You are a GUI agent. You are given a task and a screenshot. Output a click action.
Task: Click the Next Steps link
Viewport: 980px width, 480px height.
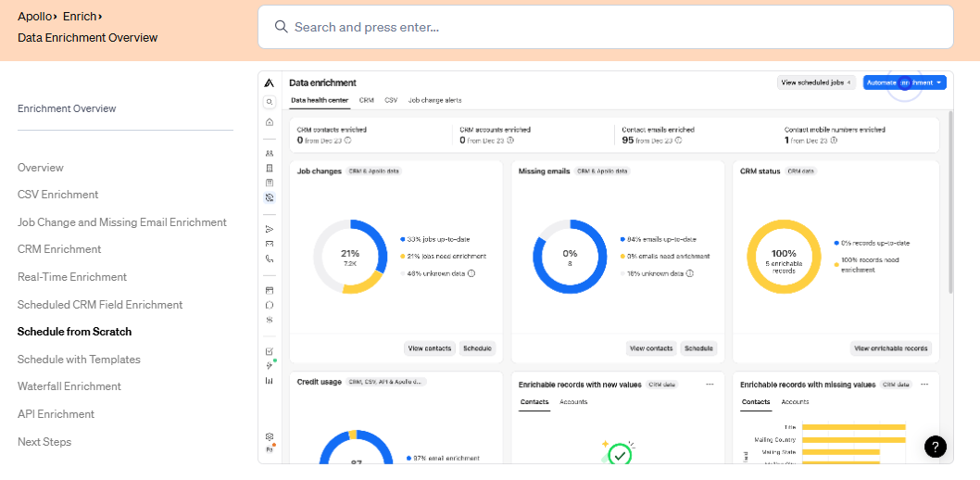[x=44, y=442]
